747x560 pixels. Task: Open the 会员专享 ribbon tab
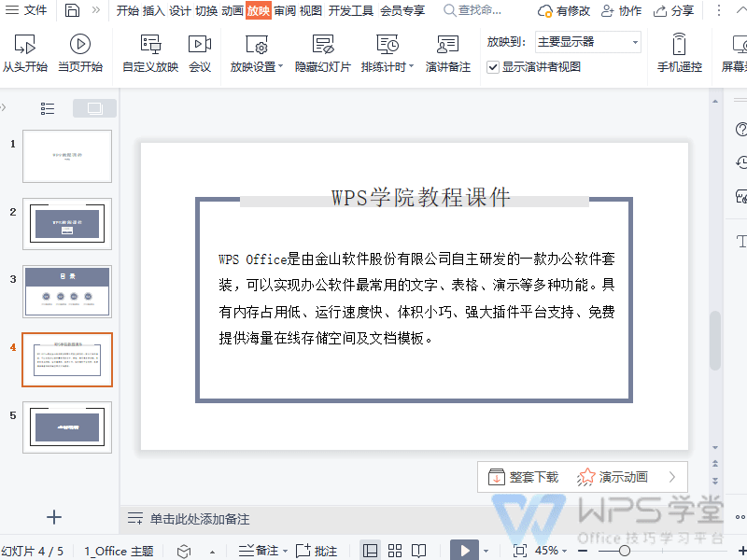pyautogui.click(x=402, y=10)
